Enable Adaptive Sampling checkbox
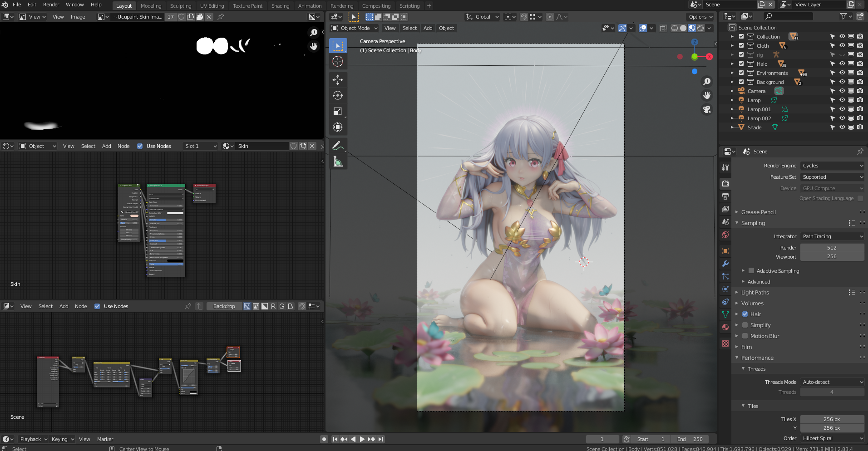 (x=751, y=271)
